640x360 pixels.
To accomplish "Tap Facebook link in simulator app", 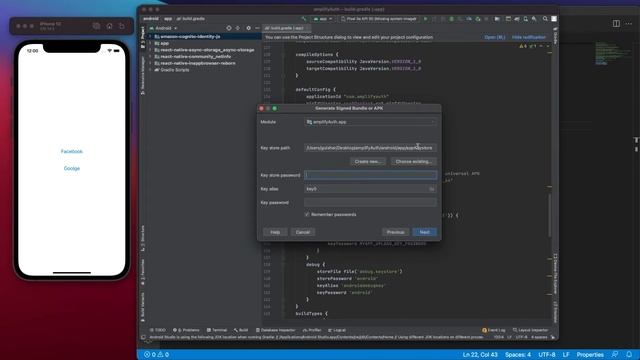I will tap(72, 151).
